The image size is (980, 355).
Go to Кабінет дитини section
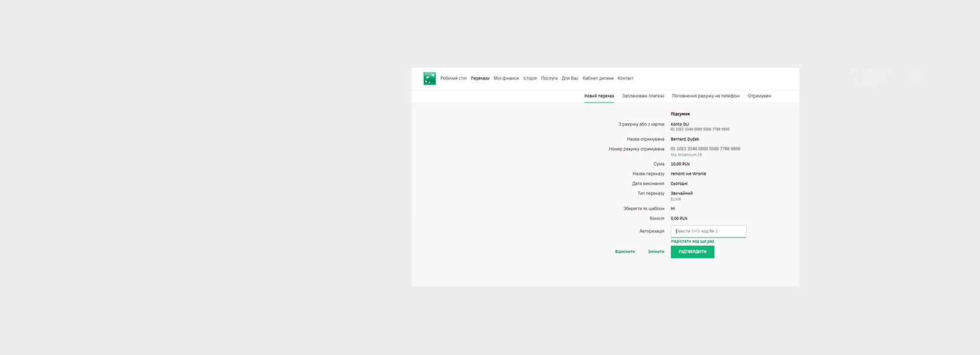(x=598, y=78)
